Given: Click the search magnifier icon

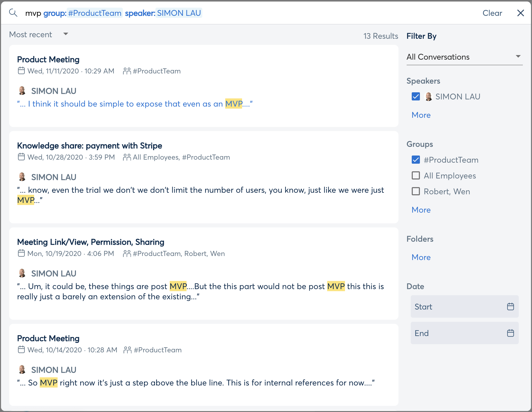Looking at the screenshot, I should pyautogui.click(x=13, y=13).
